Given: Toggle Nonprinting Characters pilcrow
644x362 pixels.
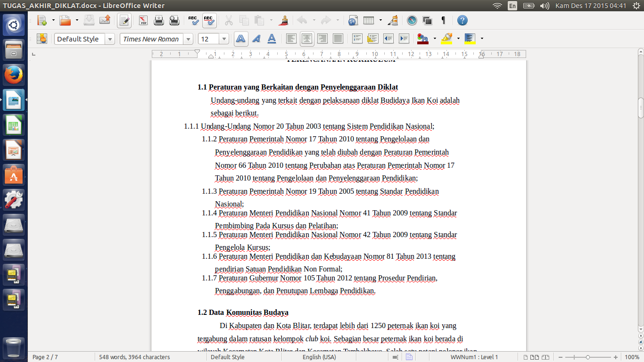Looking at the screenshot, I should (x=443, y=20).
